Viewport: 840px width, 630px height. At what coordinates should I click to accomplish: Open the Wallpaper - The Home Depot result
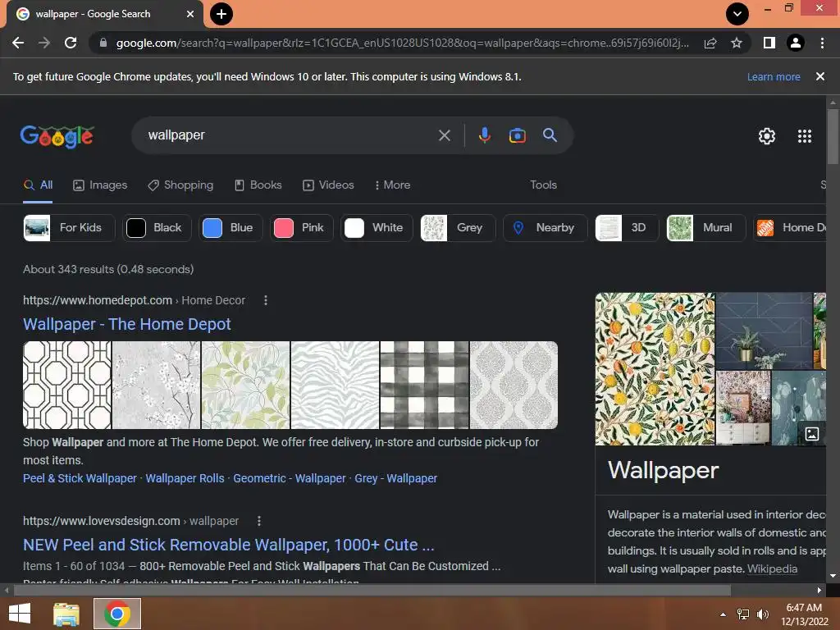[127, 324]
